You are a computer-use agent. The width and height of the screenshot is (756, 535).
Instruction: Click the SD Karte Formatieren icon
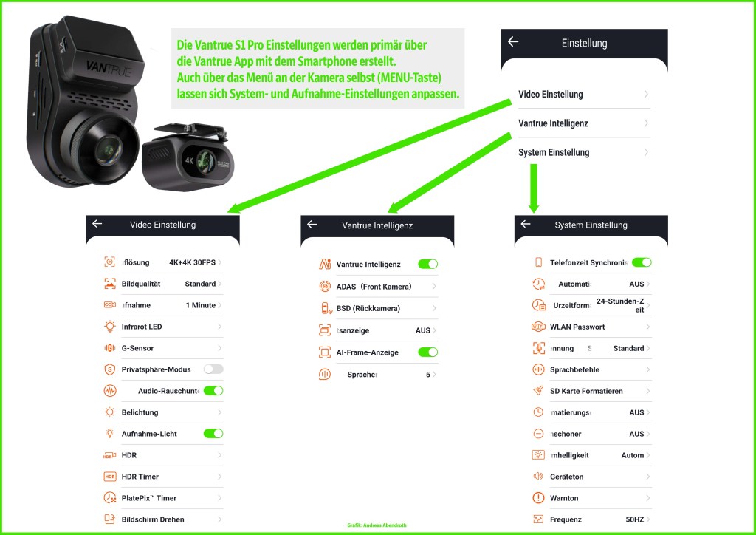pyautogui.click(x=538, y=391)
